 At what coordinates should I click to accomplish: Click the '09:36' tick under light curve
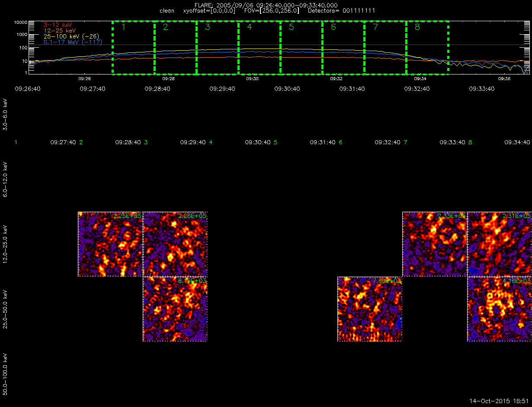click(x=504, y=79)
